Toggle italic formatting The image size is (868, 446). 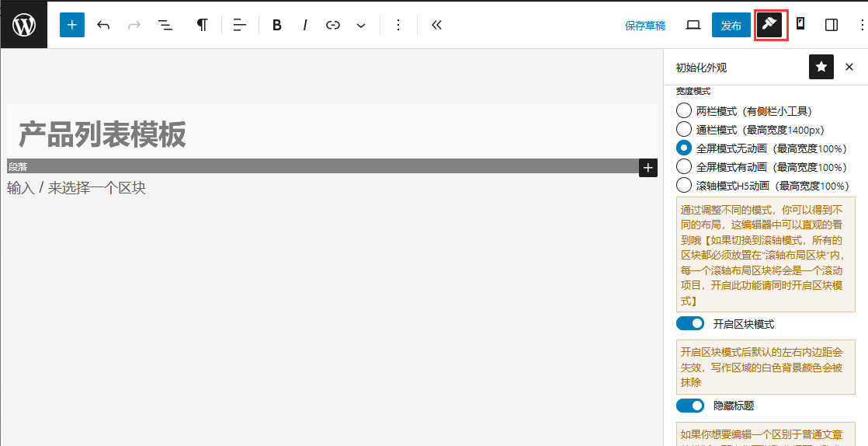click(x=304, y=25)
